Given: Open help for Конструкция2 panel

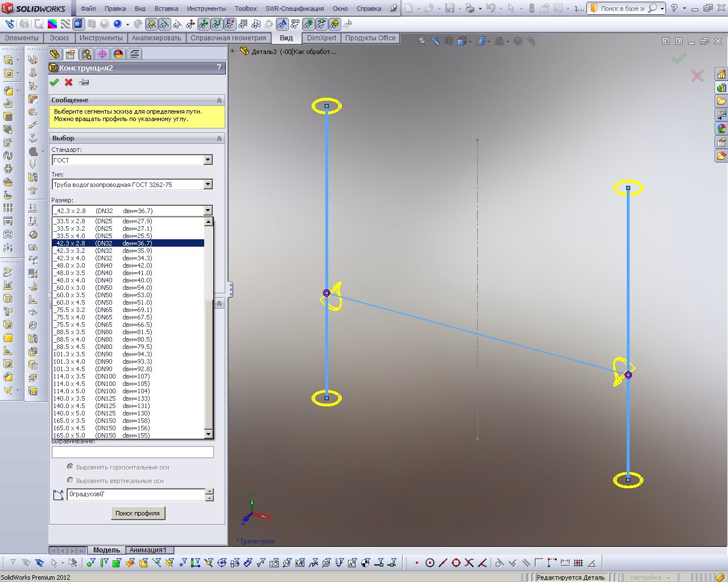Looking at the screenshot, I should (x=220, y=68).
